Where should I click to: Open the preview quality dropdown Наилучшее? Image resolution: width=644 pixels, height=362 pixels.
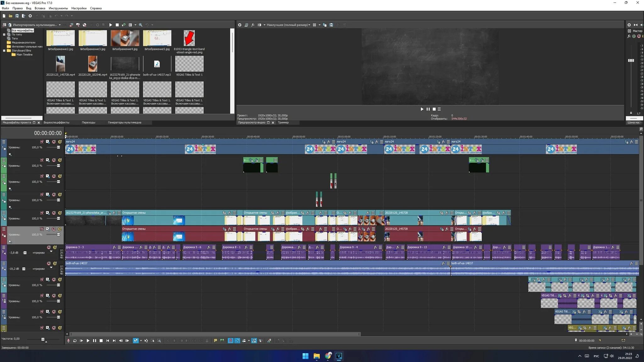tap(288, 25)
